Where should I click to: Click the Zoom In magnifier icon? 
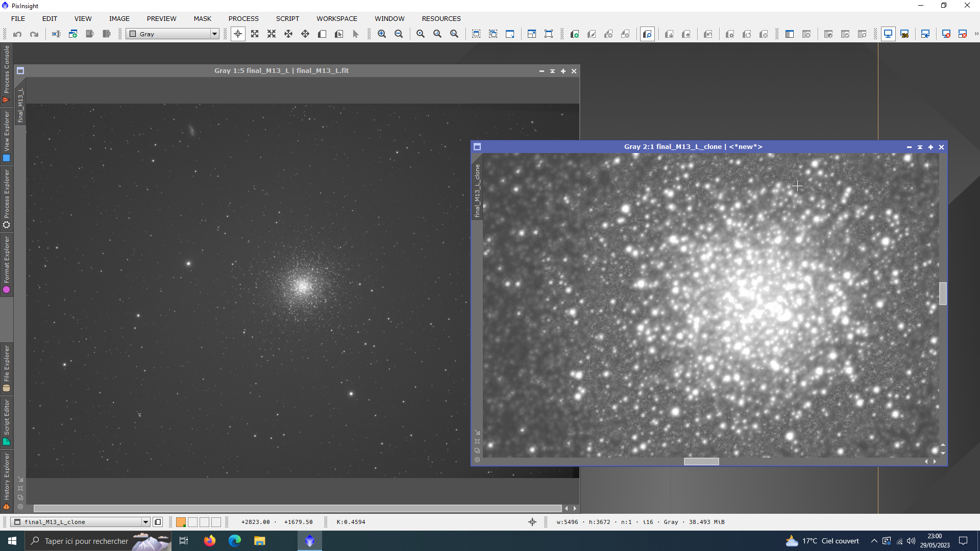coord(382,34)
